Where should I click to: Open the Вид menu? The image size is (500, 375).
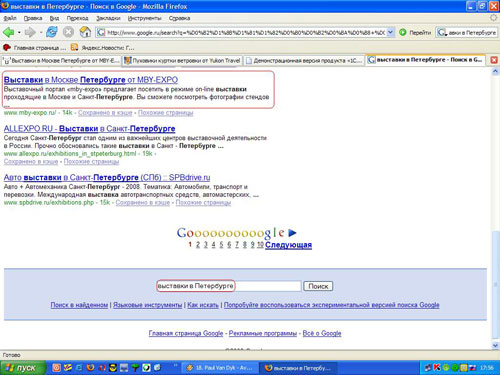[54, 18]
